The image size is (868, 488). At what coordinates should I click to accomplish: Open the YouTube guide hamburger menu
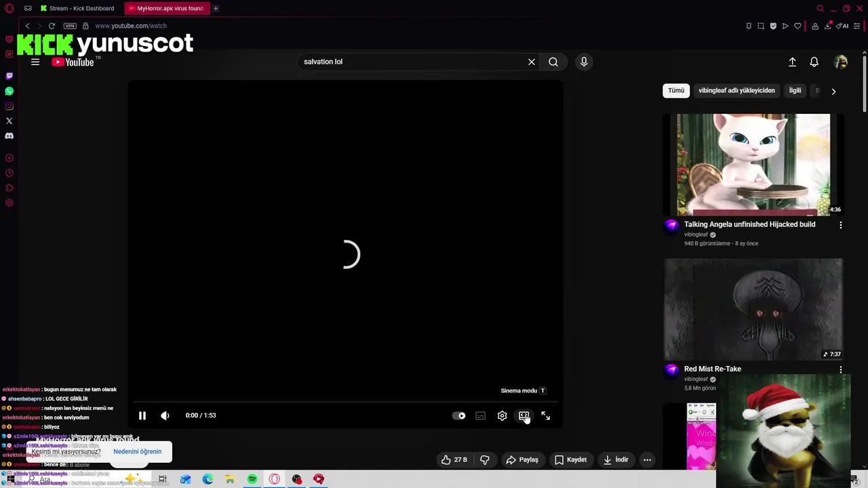tap(35, 62)
